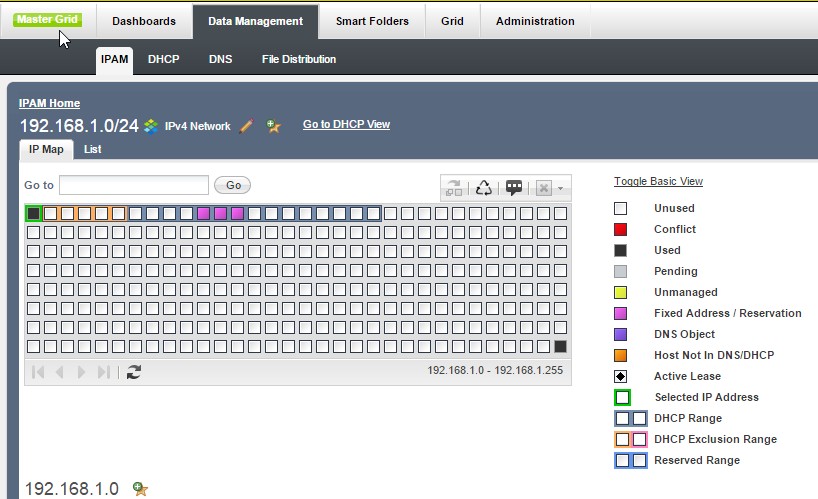The width and height of the screenshot is (818, 499).
Task: Click the recycle arrows icon in map toolbar
Action: 484,187
